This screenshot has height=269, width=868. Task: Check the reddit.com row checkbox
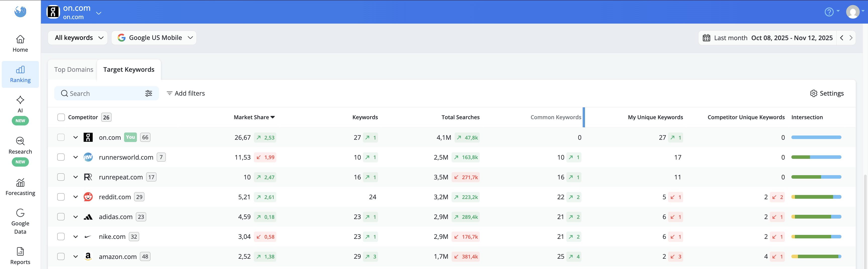(x=61, y=197)
